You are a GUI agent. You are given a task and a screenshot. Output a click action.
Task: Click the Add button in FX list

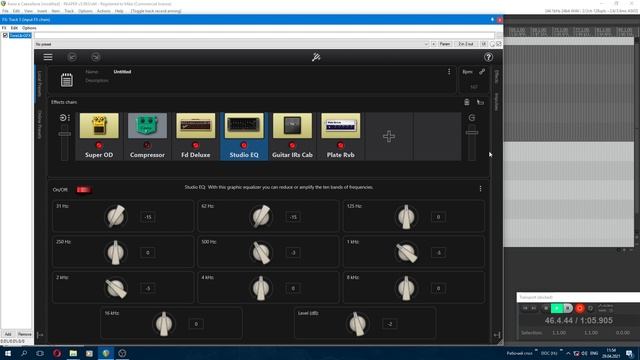coord(8,334)
